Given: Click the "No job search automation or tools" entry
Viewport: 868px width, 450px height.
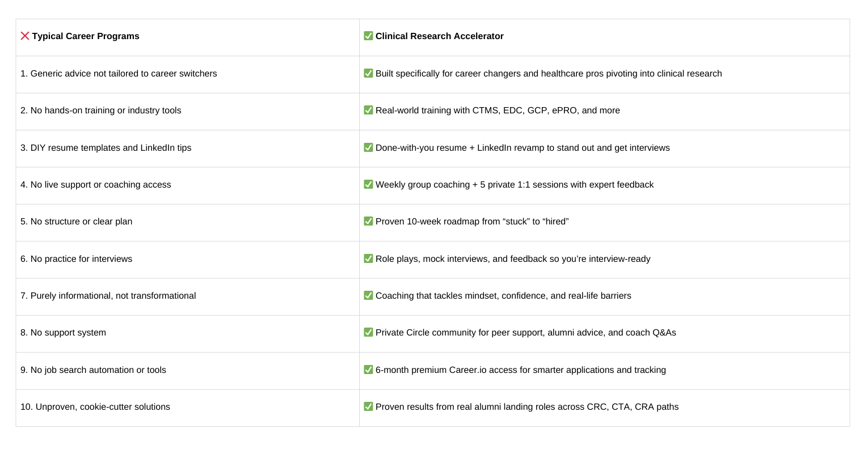Looking at the screenshot, I should click(x=94, y=370).
